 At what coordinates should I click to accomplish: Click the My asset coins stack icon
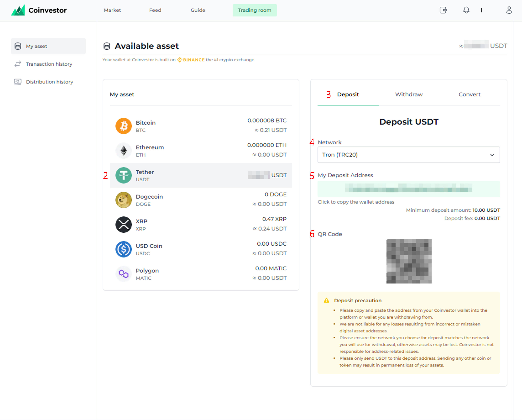18,46
